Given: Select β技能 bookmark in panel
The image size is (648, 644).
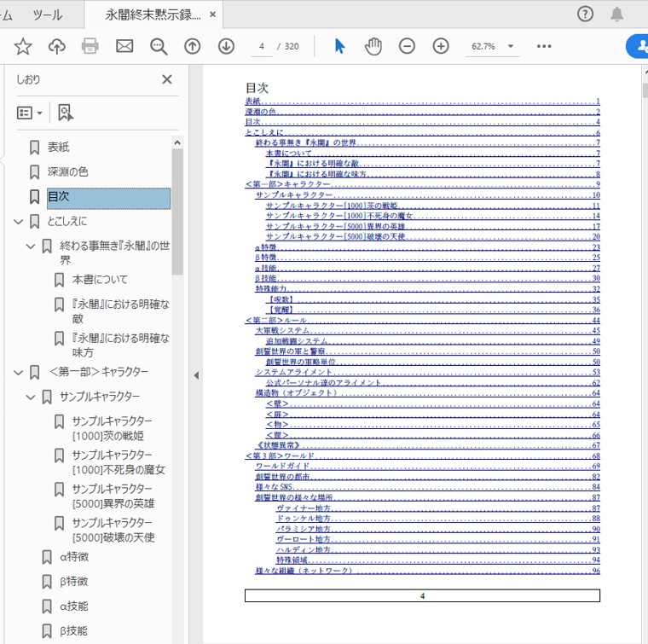Looking at the screenshot, I should (x=73, y=631).
